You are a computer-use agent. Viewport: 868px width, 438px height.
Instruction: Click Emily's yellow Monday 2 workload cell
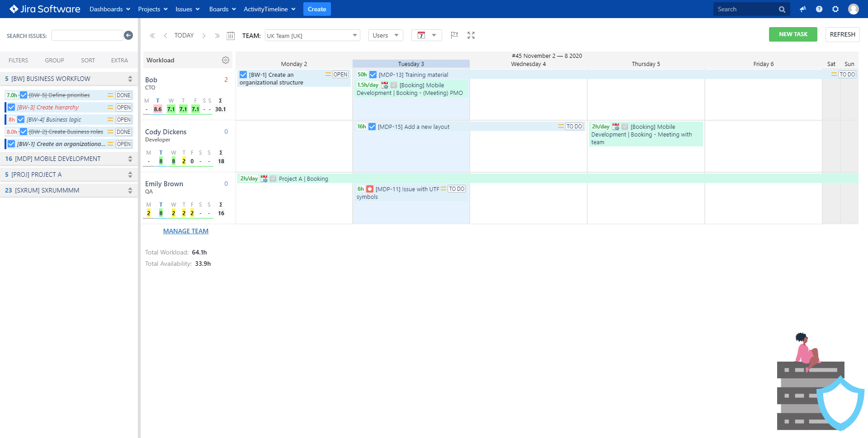click(149, 213)
